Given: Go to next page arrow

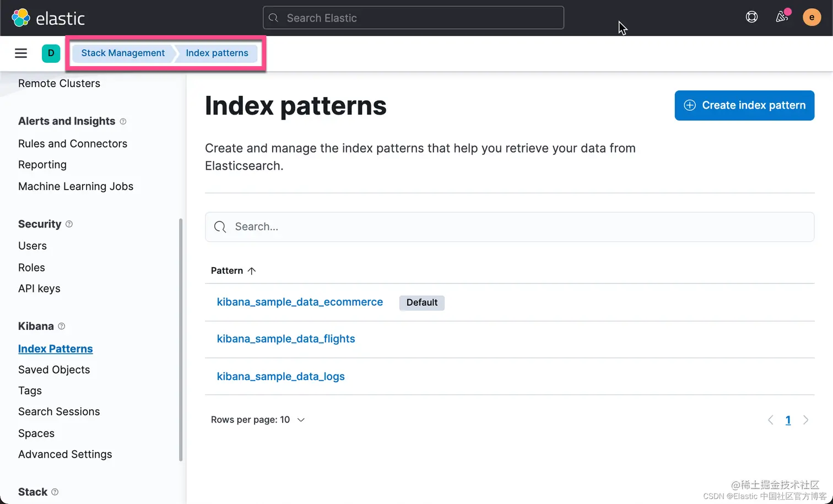Looking at the screenshot, I should 806,420.
